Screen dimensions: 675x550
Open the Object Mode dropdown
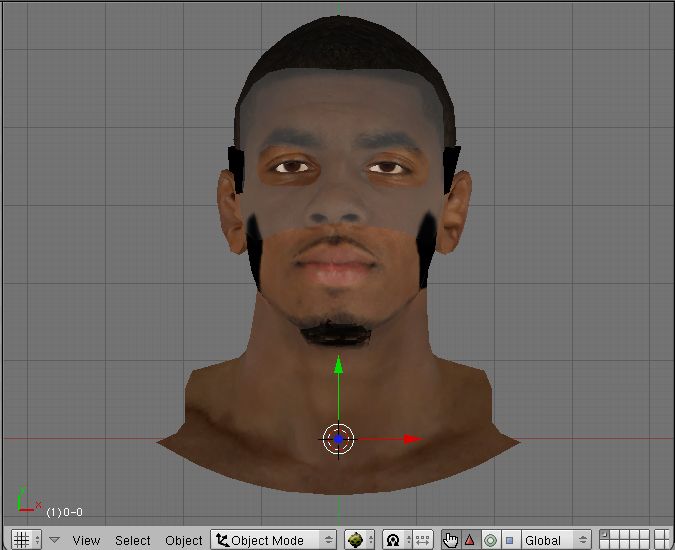click(x=273, y=540)
